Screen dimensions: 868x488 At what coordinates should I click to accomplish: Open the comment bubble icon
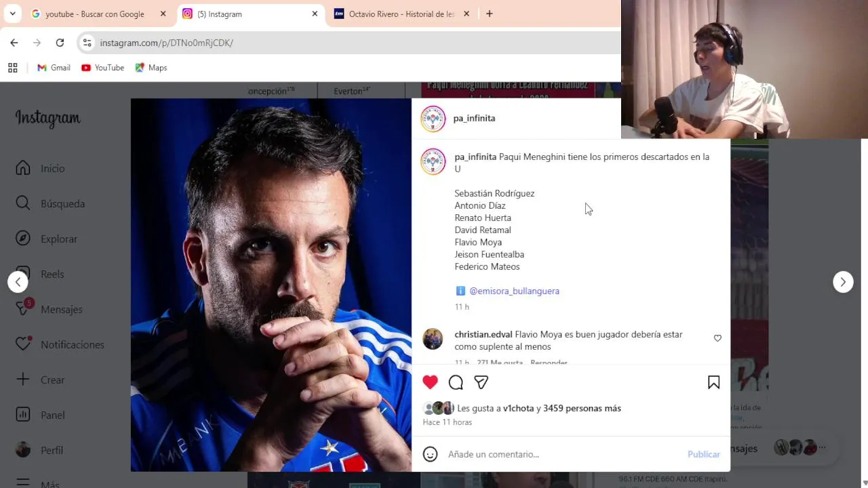tap(456, 382)
